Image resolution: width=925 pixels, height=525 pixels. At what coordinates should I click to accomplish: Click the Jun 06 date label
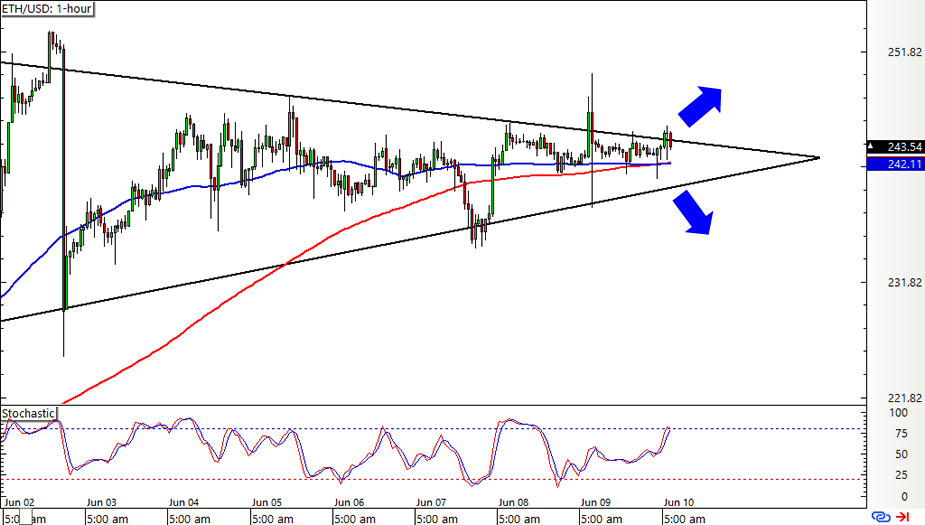click(x=349, y=503)
